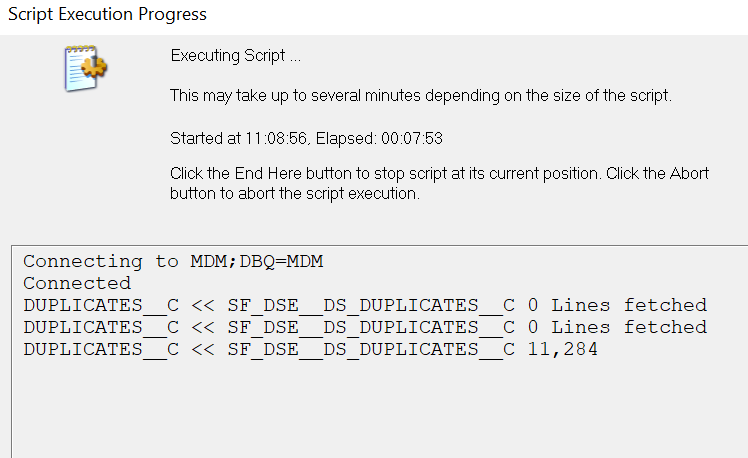Viewport: 748px width, 458px height.
Task: Click SF_DSE__DS_DUPLICATES__C in the last log line
Action: coord(371,349)
